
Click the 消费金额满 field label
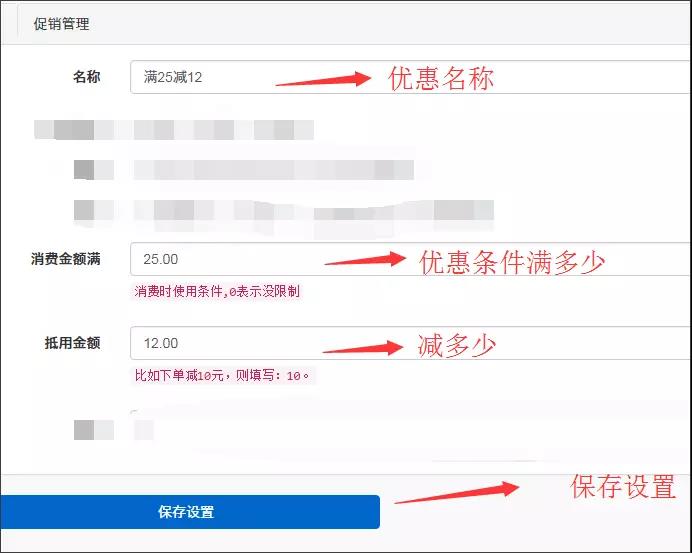point(66,259)
